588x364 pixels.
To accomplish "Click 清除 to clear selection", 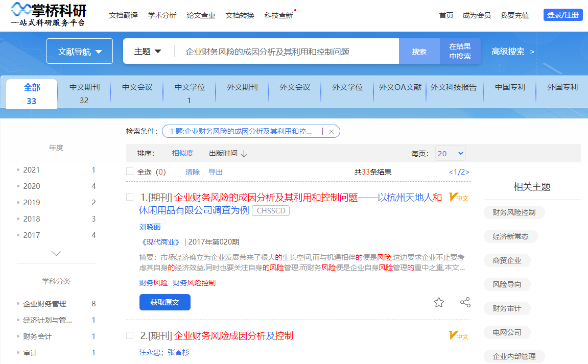I will [193, 172].
